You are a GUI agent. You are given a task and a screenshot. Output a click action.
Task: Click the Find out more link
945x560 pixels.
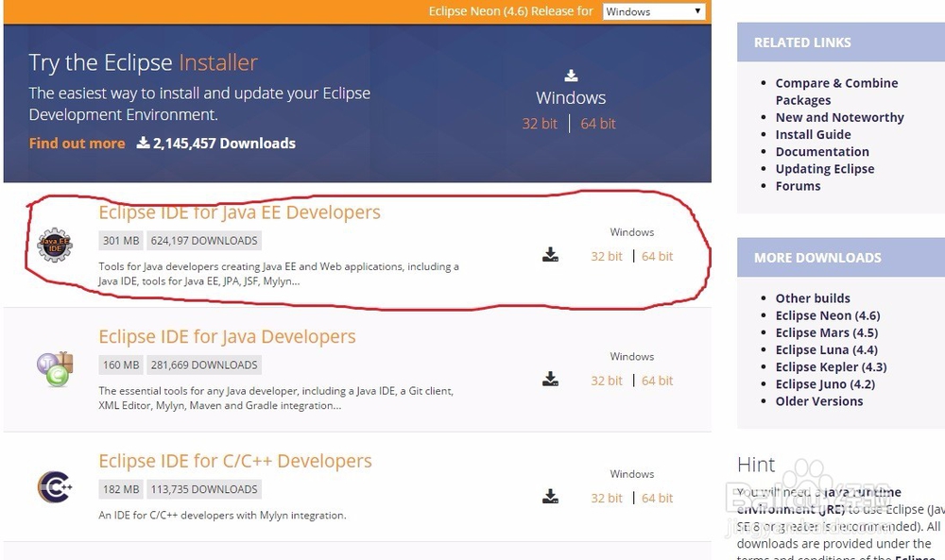(x=77, y=143)
